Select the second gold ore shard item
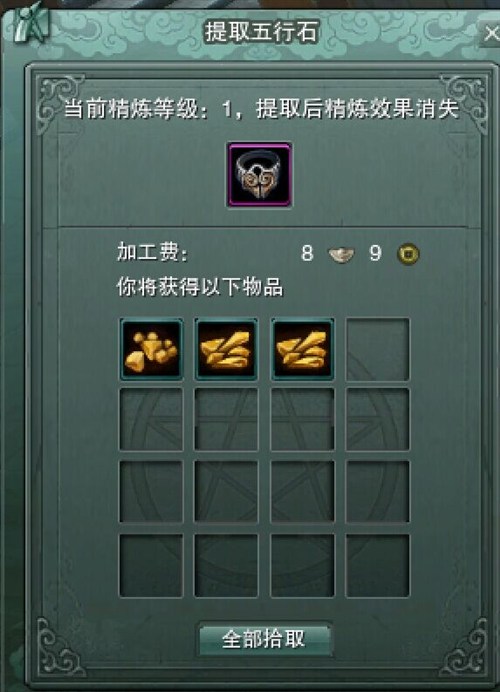The width and height of the screenshot is (500, 692). coord(226,349)
